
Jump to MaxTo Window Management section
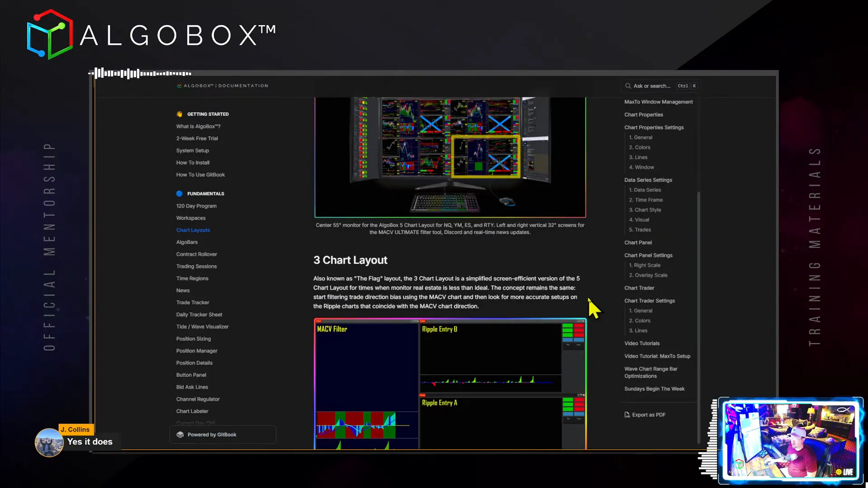pos(658,102)
